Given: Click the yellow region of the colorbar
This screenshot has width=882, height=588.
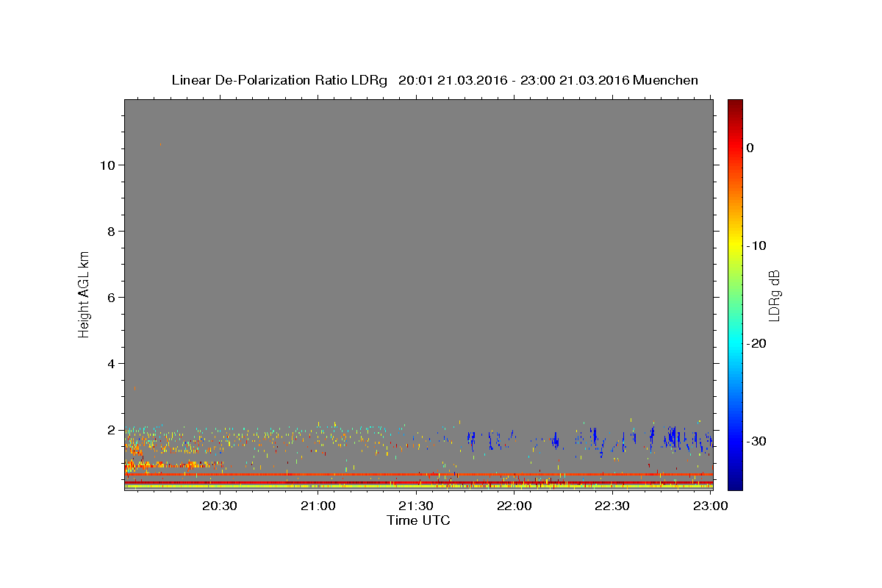Looking at the screenshot, I should (735, 245).
